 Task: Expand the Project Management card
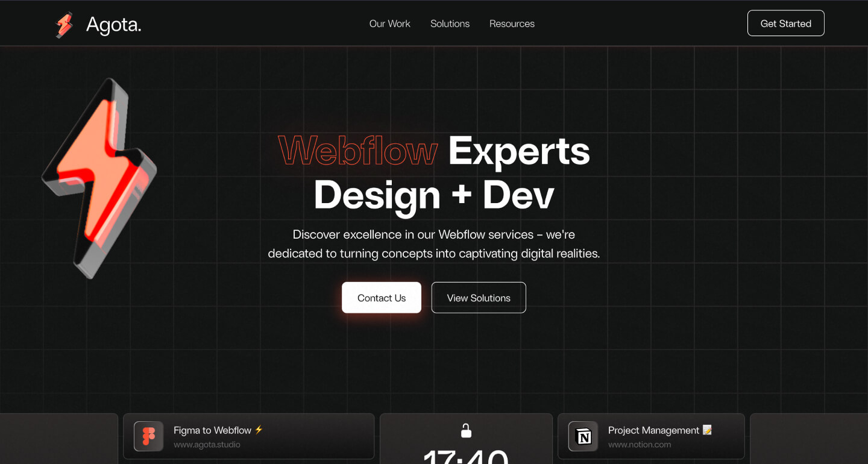point(651,436)
